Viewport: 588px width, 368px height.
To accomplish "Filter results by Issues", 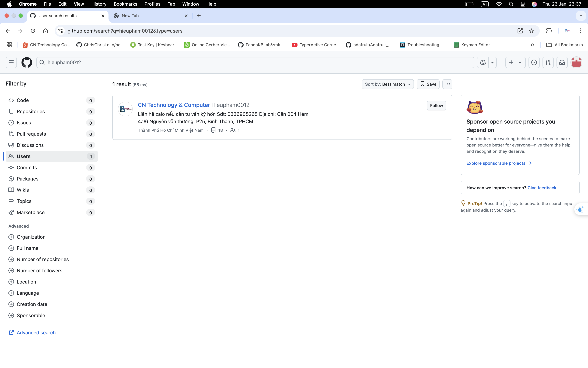I will (51, 123).
